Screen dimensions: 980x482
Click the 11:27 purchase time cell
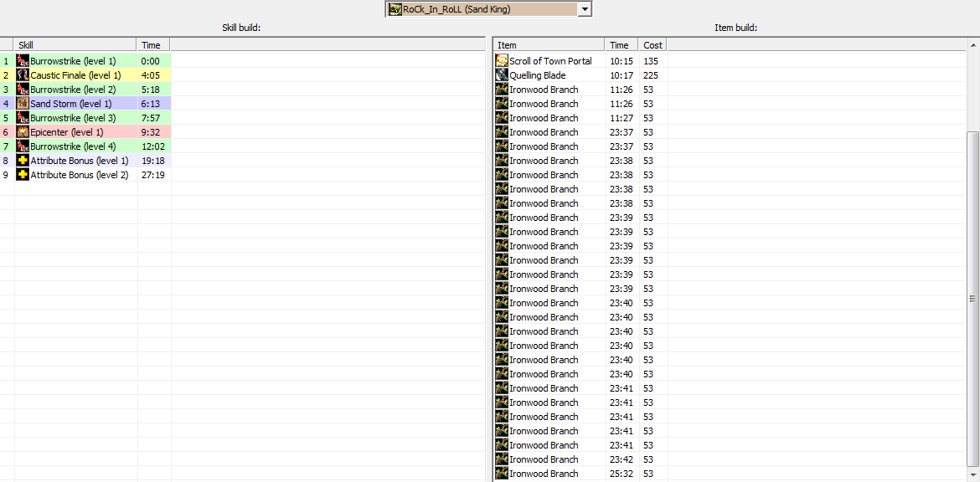tap(622, 118)
